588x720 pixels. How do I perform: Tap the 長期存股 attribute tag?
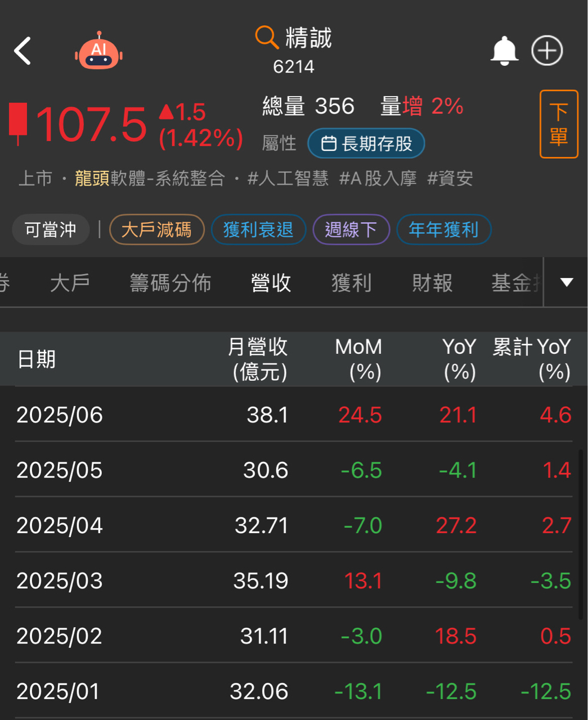[366, 143]
